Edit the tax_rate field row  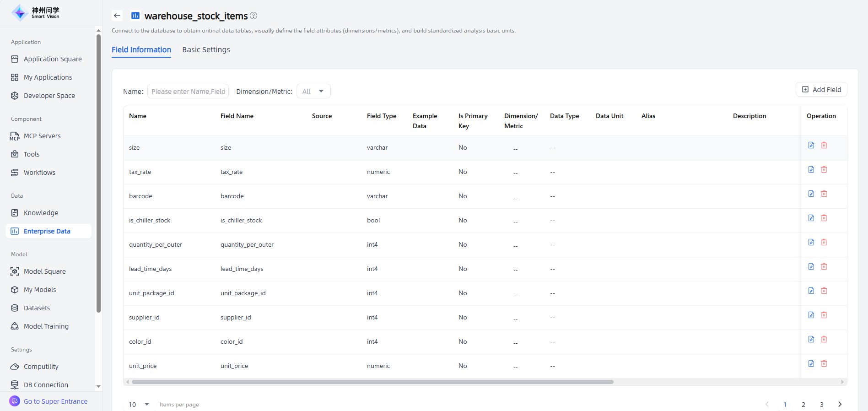point(811,169)
